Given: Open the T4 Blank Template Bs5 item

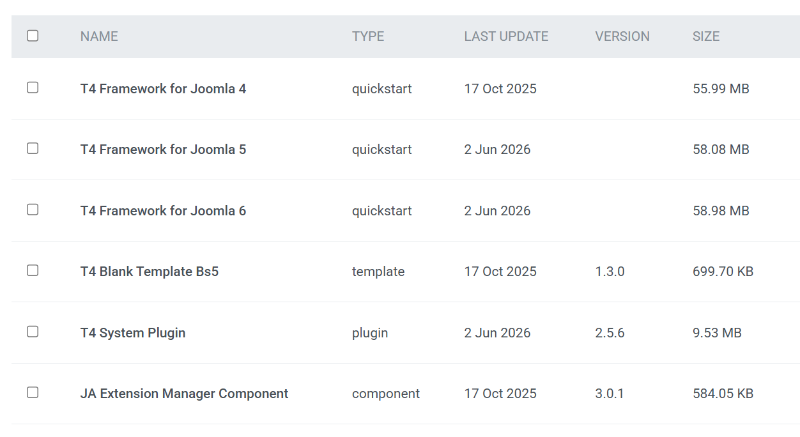Looking at the screenshot, I should click(149, 271).
